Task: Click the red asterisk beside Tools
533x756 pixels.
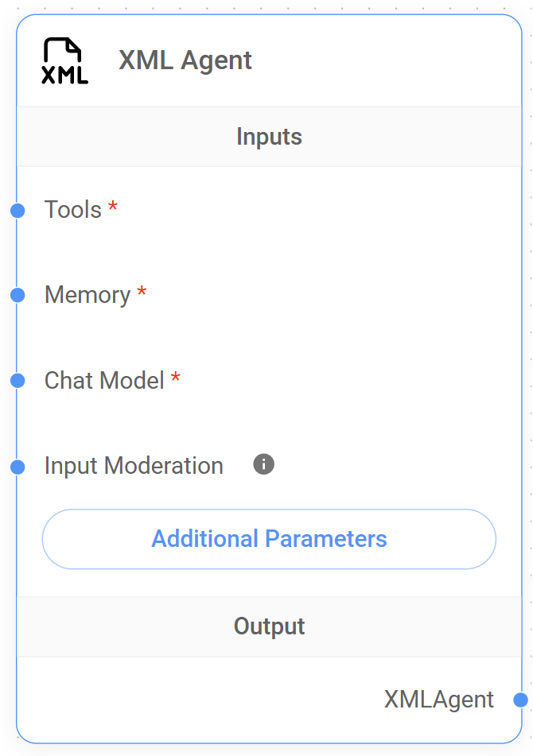Action: click(113, 208)
